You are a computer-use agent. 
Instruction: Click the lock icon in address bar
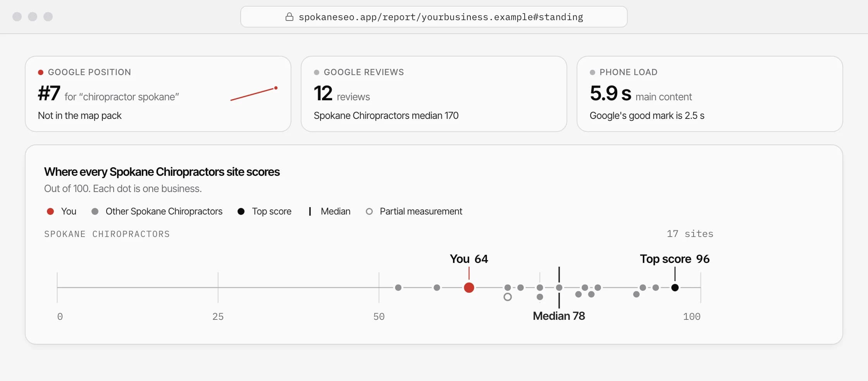tap(289, 17)
